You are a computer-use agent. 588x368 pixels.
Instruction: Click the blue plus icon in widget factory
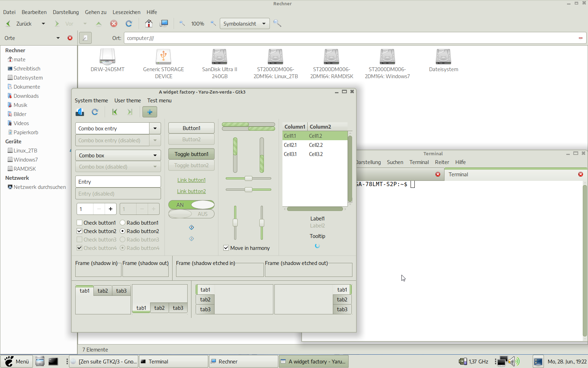[150, 112]
